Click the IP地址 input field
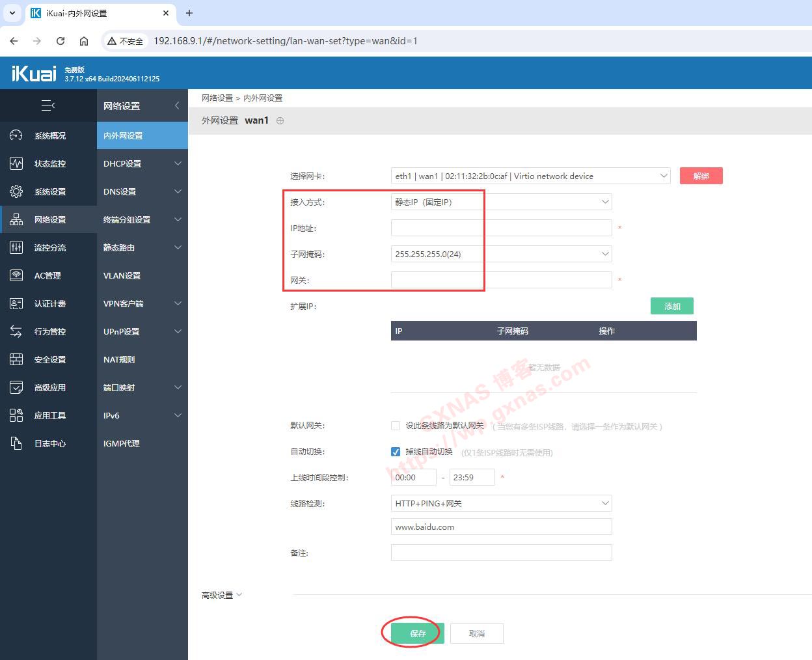 coord(501,228)
